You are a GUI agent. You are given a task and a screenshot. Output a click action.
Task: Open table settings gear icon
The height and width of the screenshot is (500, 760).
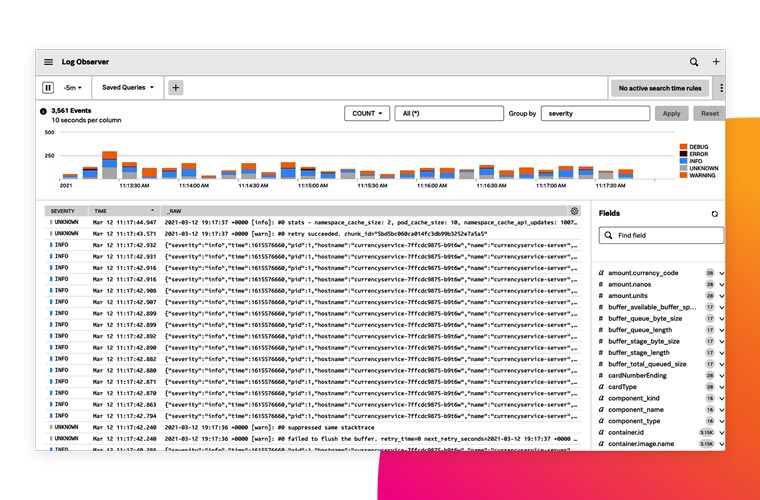pyautogui.click(x=574, y=211)
